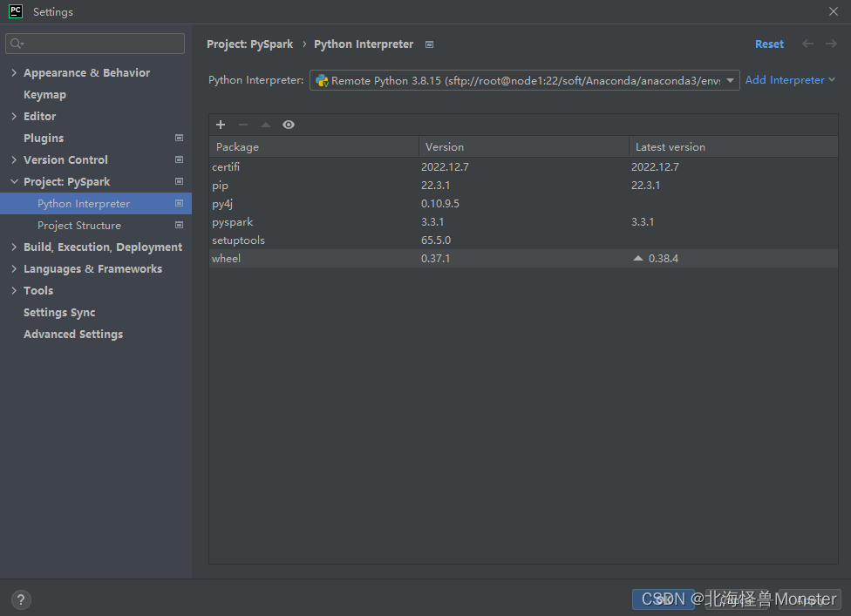Click project-level icon beside Project Structure
Image resolution: width=851 pixels, height=616 pixels.
tap(179, 225)
